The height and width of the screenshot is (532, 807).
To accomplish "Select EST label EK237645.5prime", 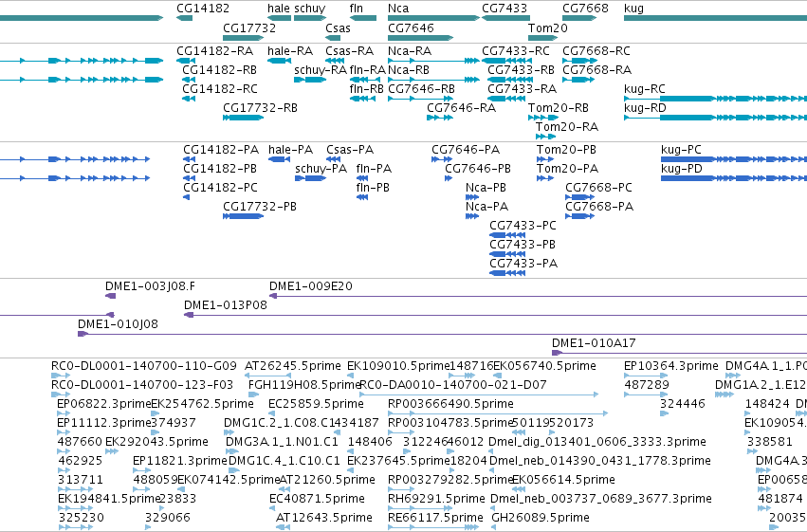I will [x=399, y=462].
